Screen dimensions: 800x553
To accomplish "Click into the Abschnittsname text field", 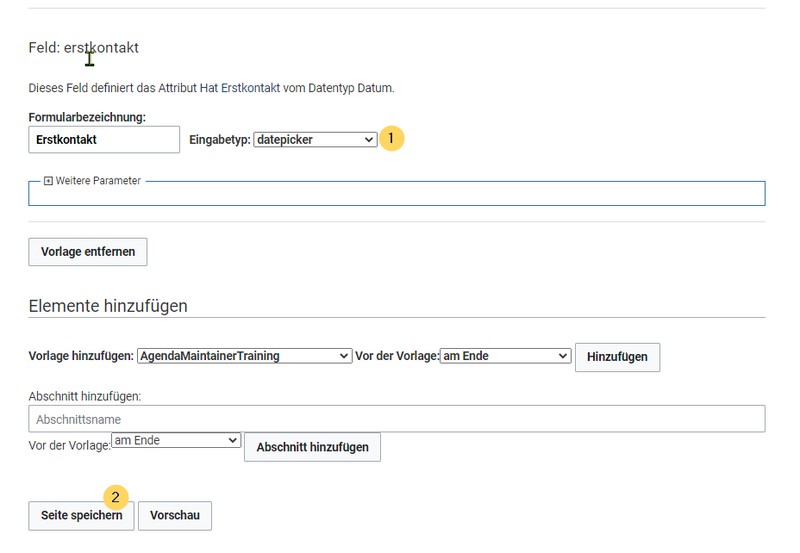I will (x=397, y=419).
